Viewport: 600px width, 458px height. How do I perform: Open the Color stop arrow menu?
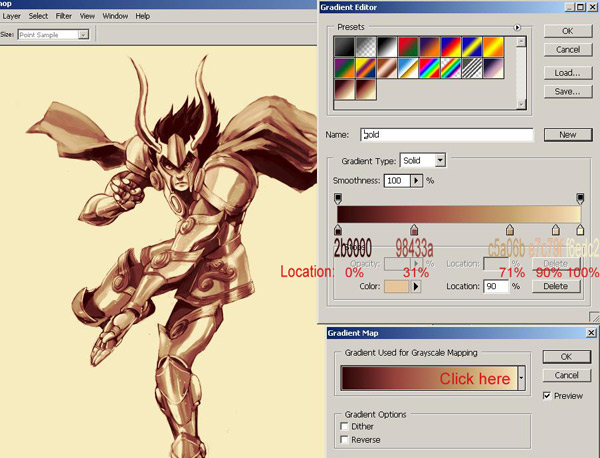point(416,286)
